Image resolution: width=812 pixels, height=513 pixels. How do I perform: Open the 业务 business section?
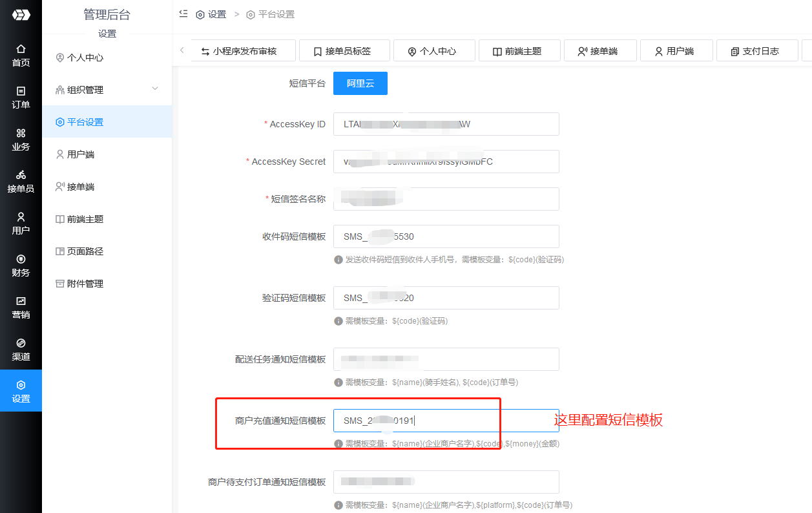pyautogui.click(x=21, y=140)
